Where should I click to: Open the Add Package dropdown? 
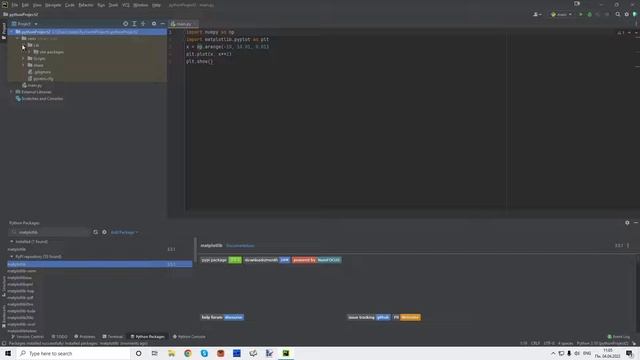coord(124,232)
